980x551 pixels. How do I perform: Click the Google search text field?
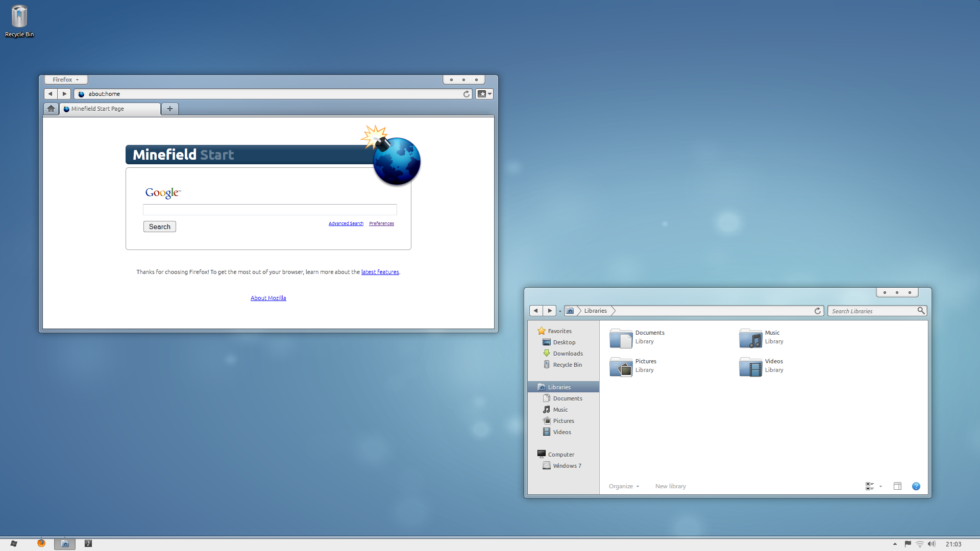[x=269, y=210]
